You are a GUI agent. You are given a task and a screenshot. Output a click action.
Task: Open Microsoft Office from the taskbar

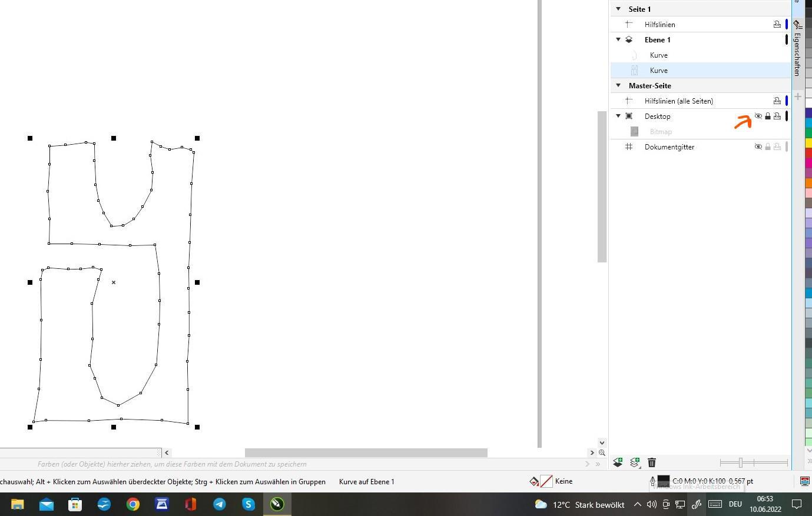[x=191, y=504]
